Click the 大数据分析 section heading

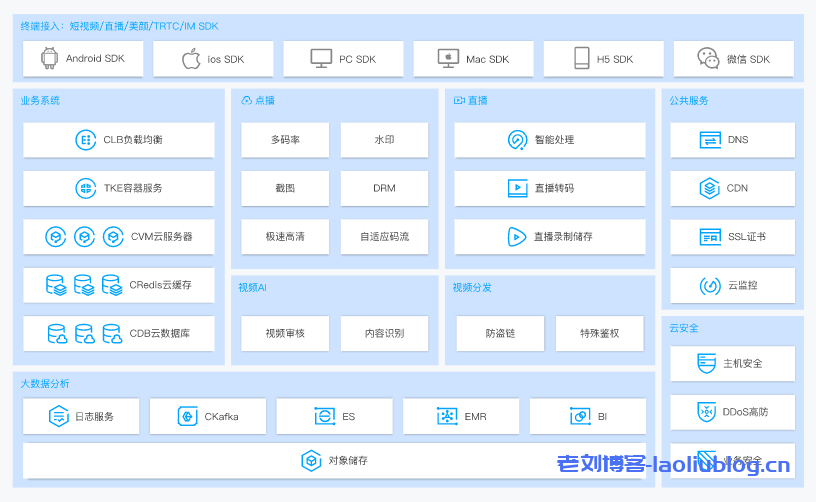[45, 384]
